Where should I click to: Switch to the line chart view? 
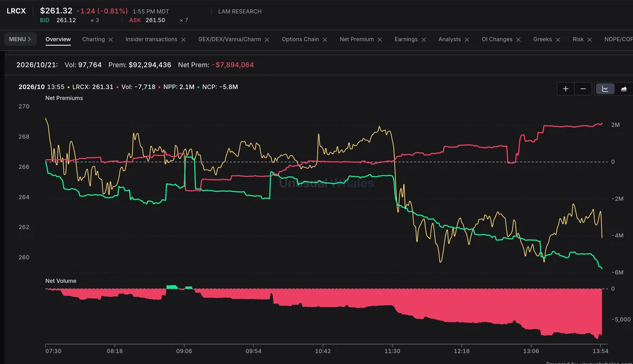tap(605, 89)
